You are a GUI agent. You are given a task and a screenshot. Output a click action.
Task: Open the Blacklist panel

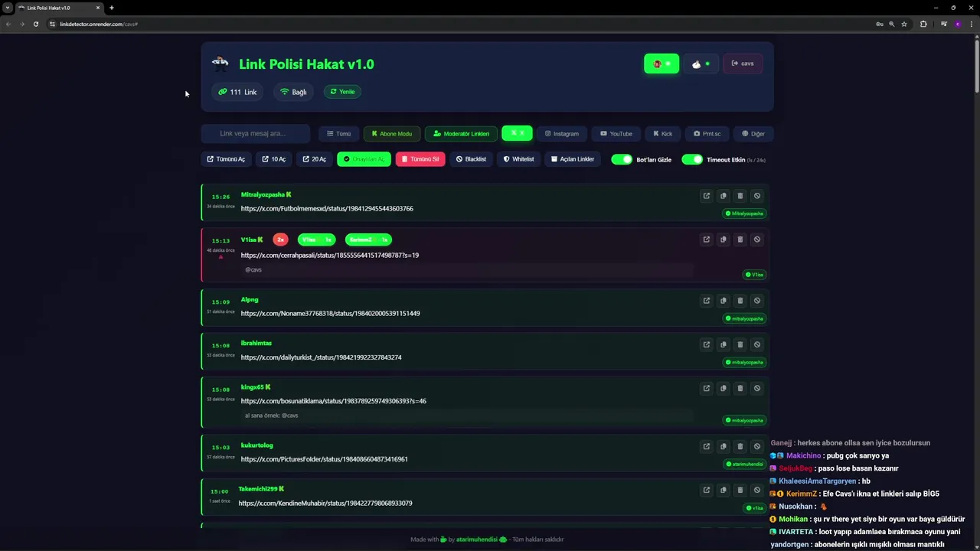click(x=471, y=159)
